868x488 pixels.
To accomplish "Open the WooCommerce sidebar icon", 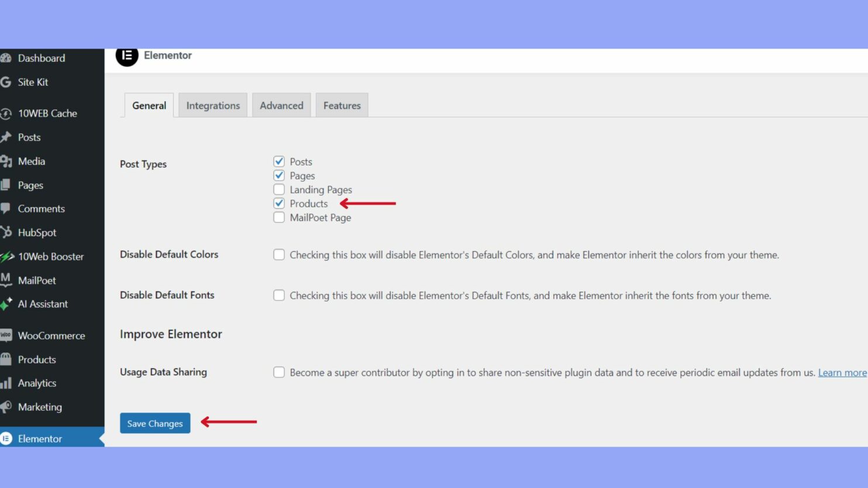I will coord(7,335).
